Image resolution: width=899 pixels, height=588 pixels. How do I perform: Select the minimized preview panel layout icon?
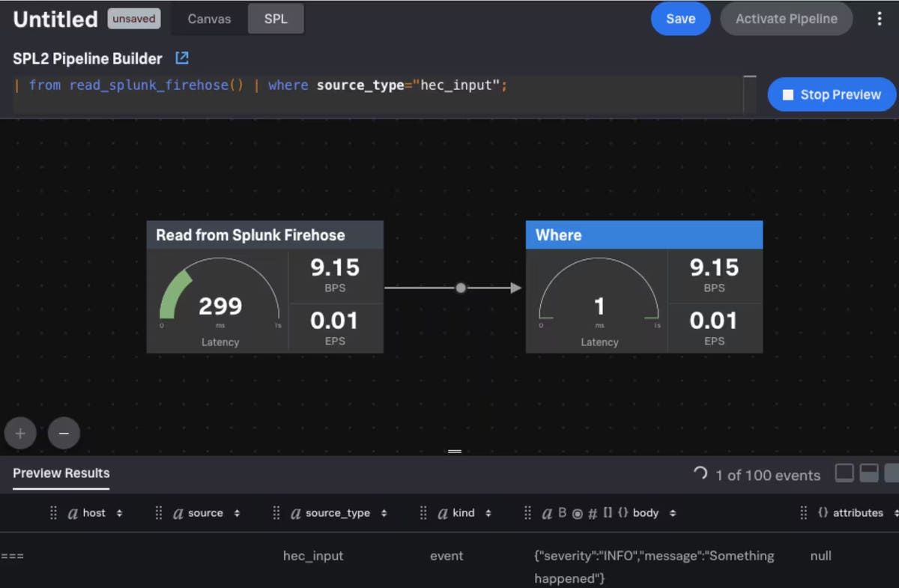[x=844, y=473]
